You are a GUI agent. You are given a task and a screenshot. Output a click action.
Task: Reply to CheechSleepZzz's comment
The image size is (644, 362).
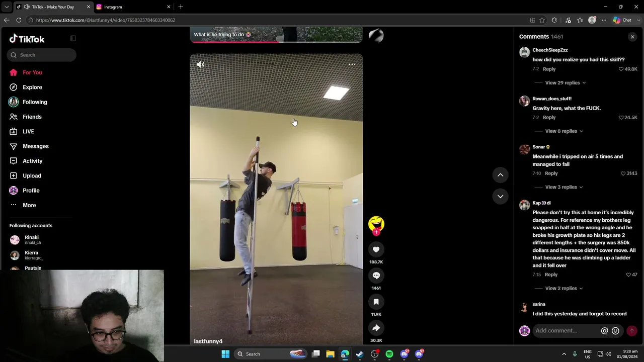549,69
